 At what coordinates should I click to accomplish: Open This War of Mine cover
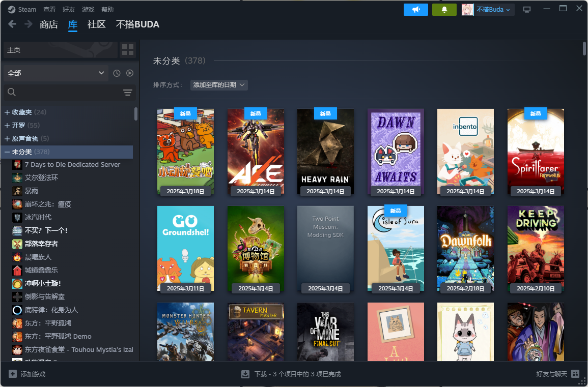click(325, 332)
